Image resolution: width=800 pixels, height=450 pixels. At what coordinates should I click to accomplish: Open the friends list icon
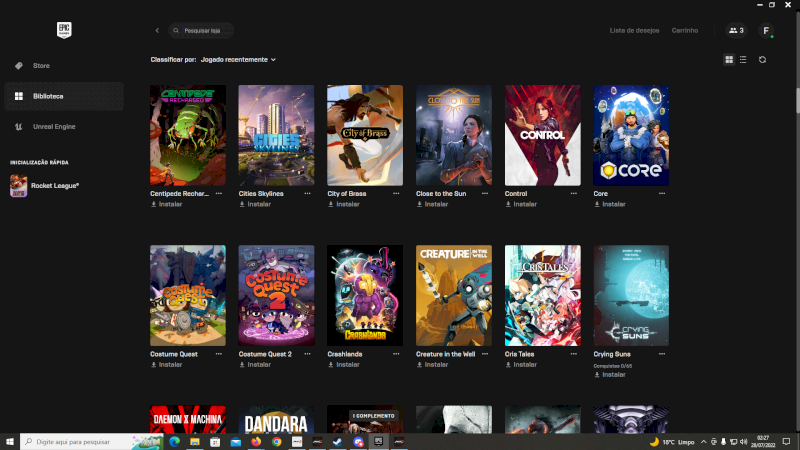[736, 31]
